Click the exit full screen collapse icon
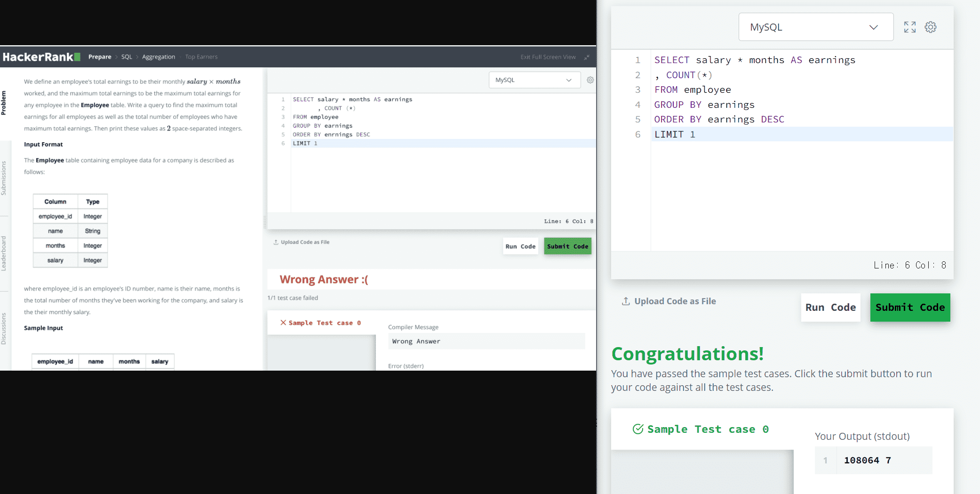Viewport: 980px width, 494px height. [587, 57]
